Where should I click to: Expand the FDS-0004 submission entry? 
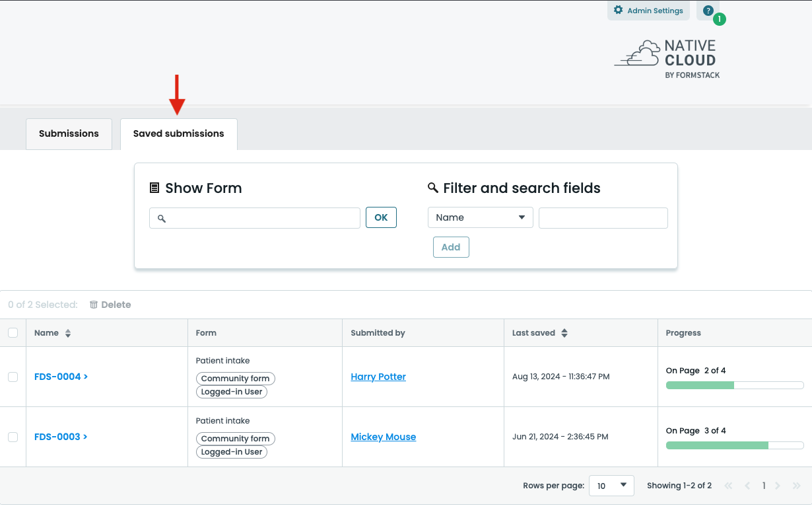click(x=61, y=377)
